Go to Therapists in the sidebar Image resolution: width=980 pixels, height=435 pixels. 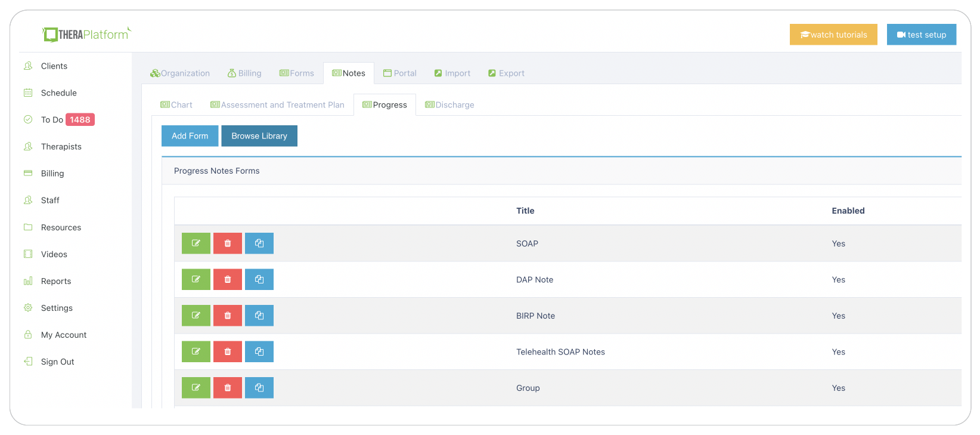61,147
